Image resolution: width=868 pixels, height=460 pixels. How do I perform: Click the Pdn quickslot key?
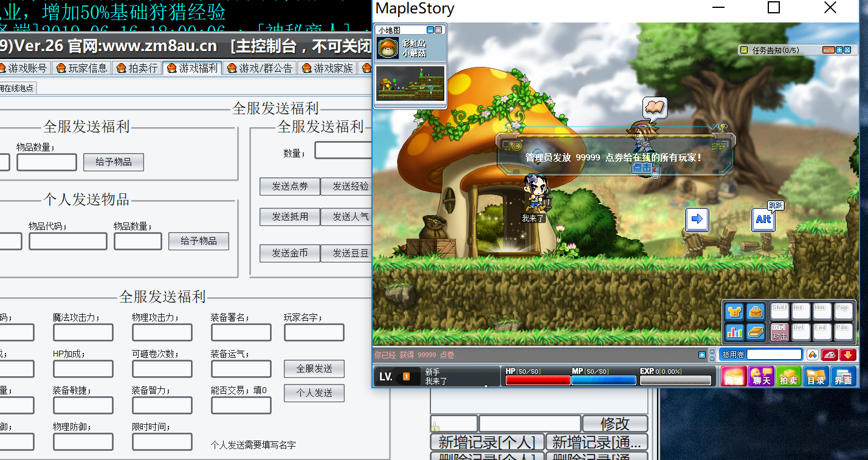[843, 332]
